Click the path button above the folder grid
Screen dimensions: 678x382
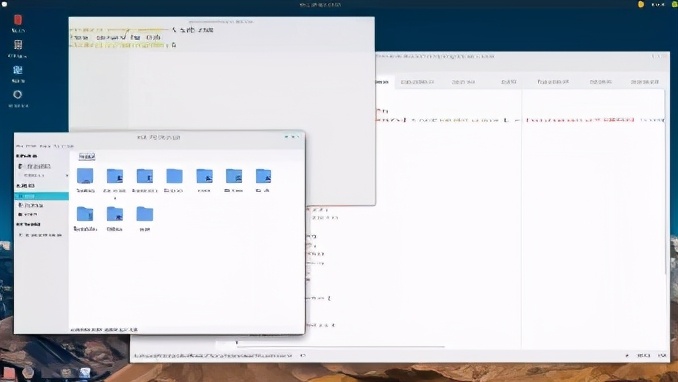(87, 156)
